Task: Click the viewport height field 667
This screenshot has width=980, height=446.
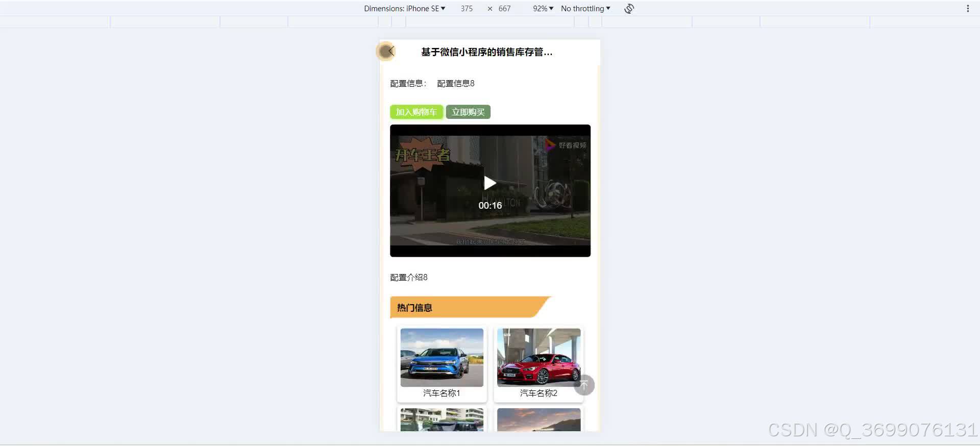Action: click(504, 9)
